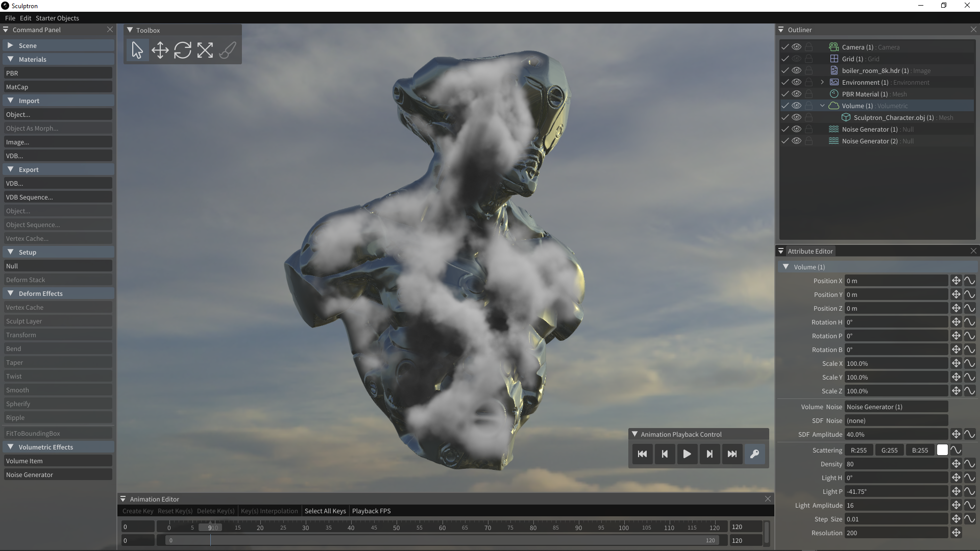
Task: Expand the Environment (1) tree item
Action: coord(822,82)
